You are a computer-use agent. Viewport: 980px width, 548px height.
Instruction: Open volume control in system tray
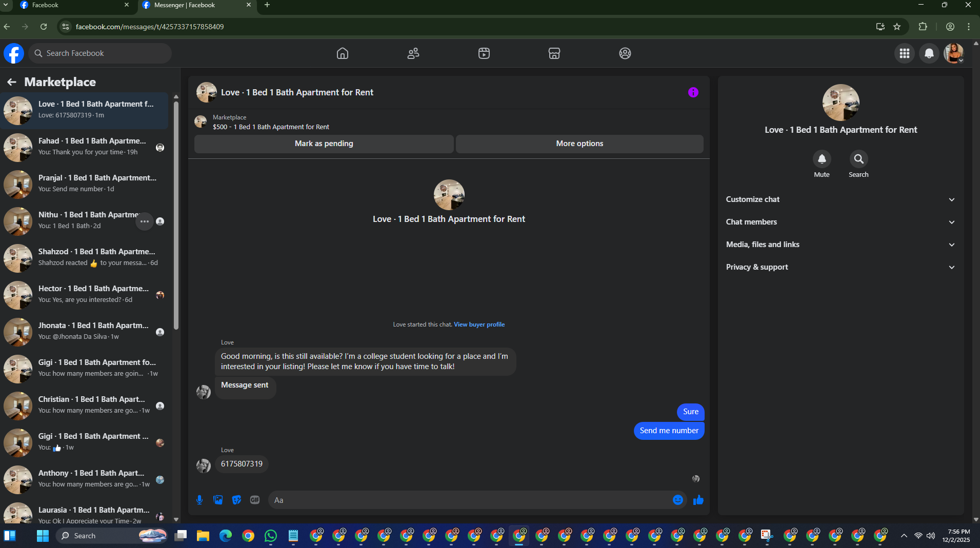[931, 536]
